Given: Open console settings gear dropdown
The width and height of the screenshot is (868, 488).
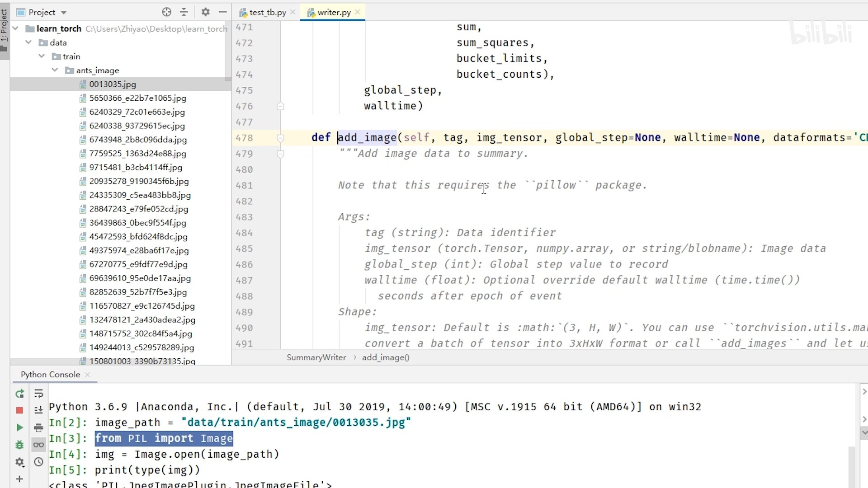Looking at the screenshot, I should point(19,462).
